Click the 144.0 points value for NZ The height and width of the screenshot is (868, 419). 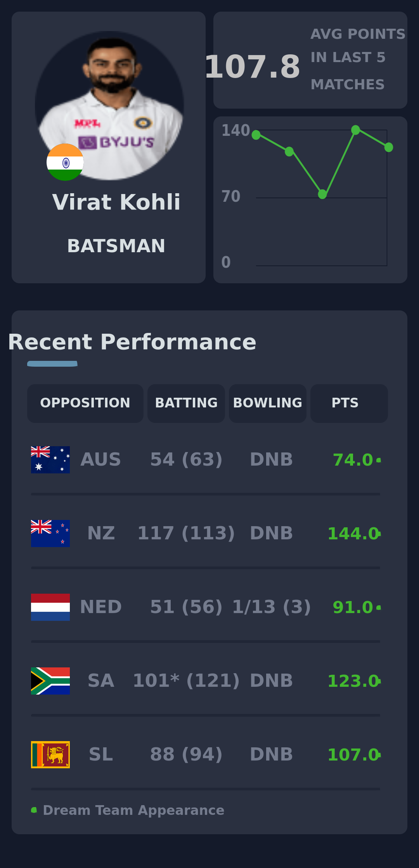point(353,534)
